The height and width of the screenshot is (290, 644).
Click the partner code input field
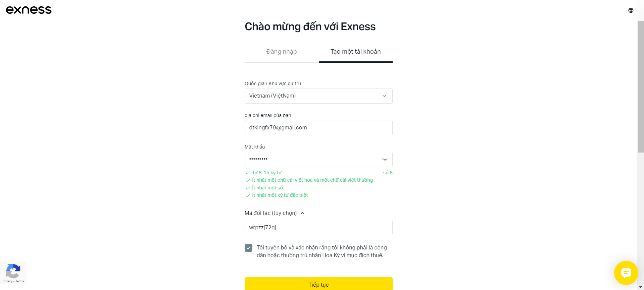click(318, 228)
